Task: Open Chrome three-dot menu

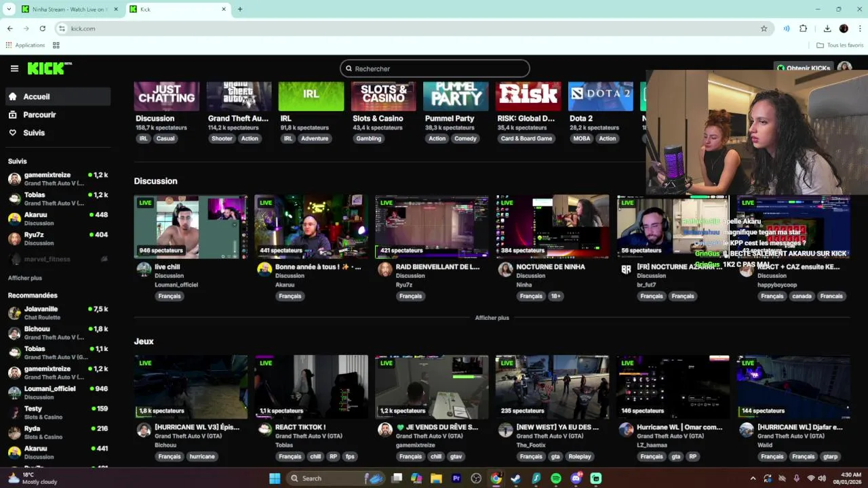Action: pyautogui.click(x=860, y=28)
